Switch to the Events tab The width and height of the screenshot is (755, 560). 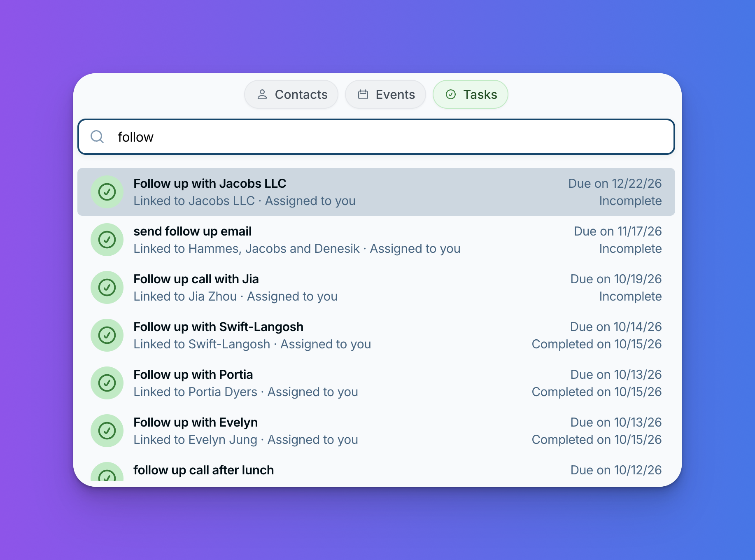(x=385, y=94)
